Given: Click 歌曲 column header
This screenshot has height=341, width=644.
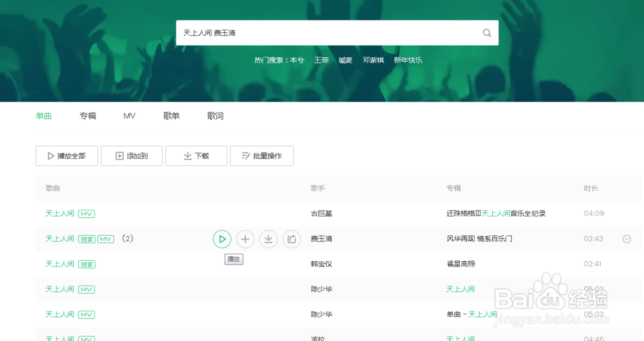Looking at the screenshot, I should [x=53, y=189].
